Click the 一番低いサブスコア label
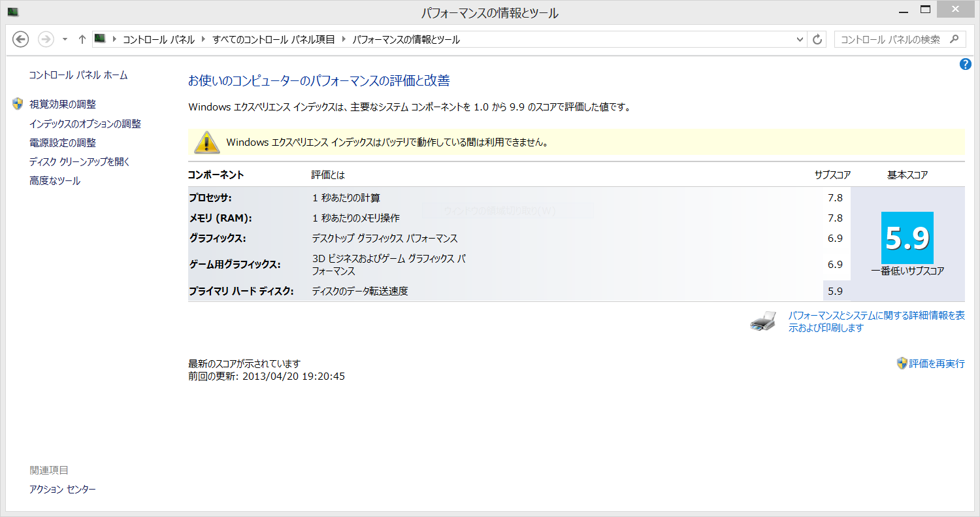The width and height of the screenshot is (980, 517). click(x=907, y=271)
